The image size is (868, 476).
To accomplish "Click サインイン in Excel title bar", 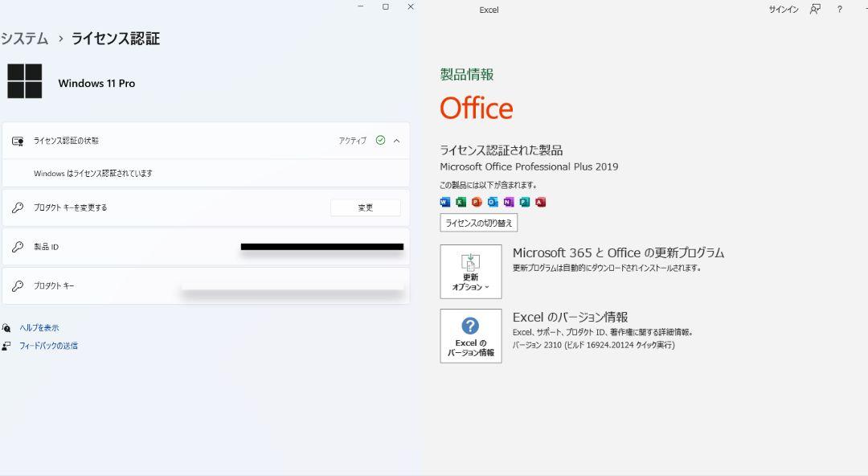I will pyautogui.click(x=784, y=10).
